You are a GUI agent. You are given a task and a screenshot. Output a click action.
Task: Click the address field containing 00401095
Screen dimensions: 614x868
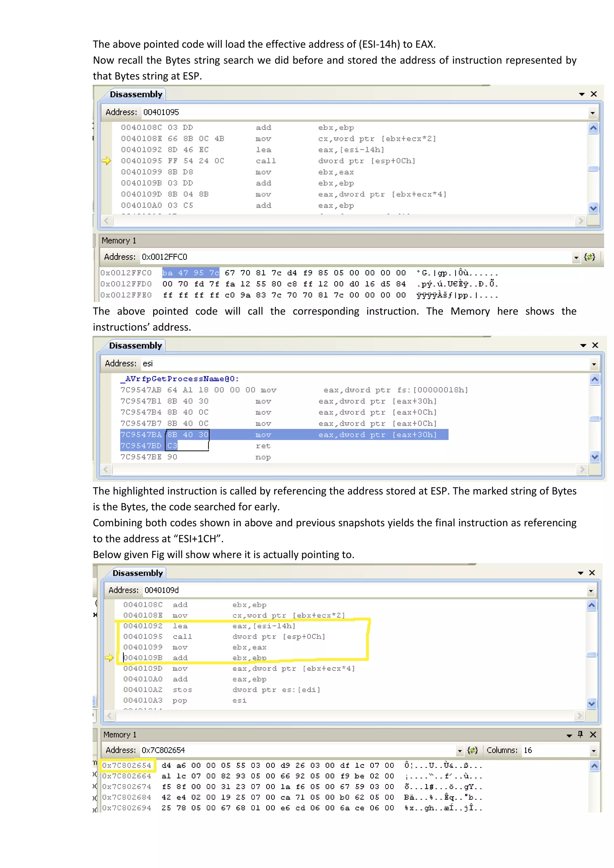(365, 112)
